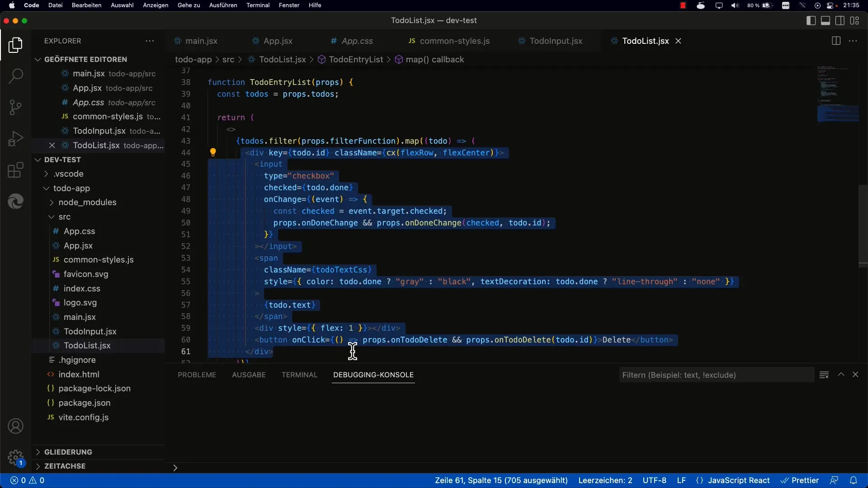Open Run and Debug view
Screen dimensions: 868x488
[15, 139]
